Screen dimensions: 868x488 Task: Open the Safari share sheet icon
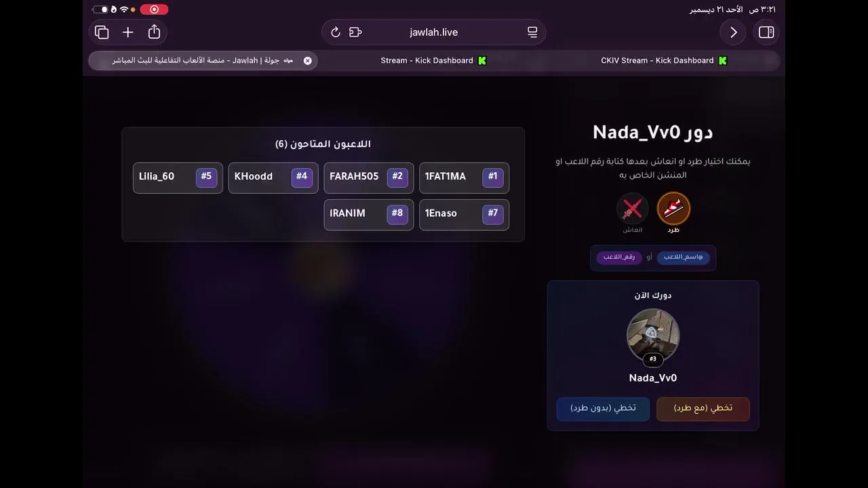[154, 32]
